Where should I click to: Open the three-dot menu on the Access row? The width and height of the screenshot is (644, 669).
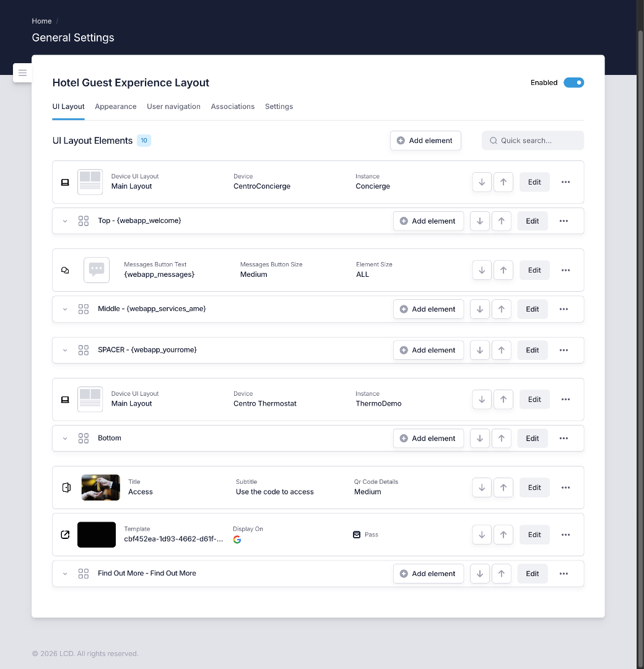coord(565,488)
